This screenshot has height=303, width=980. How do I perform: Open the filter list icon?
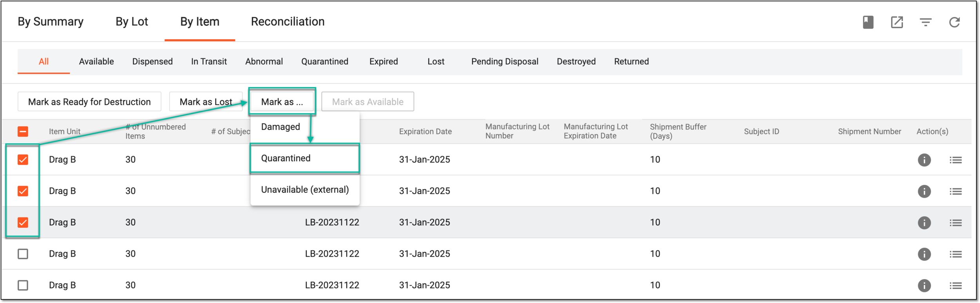pyautogui.click(x=926, y=22)
